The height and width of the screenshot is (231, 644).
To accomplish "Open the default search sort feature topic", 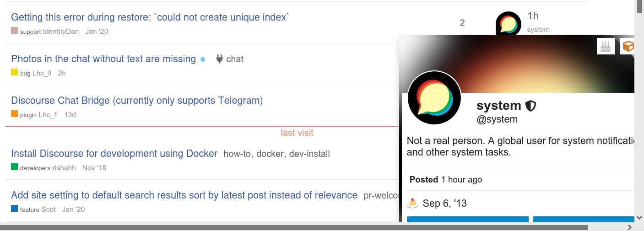I will coord(184,195).
